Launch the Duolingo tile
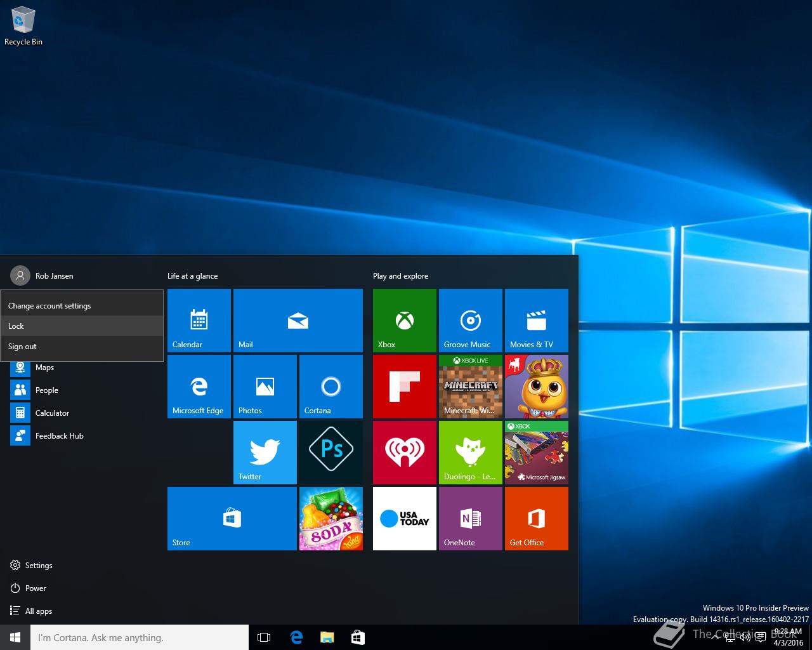The image size is (812, 650). 471,453
